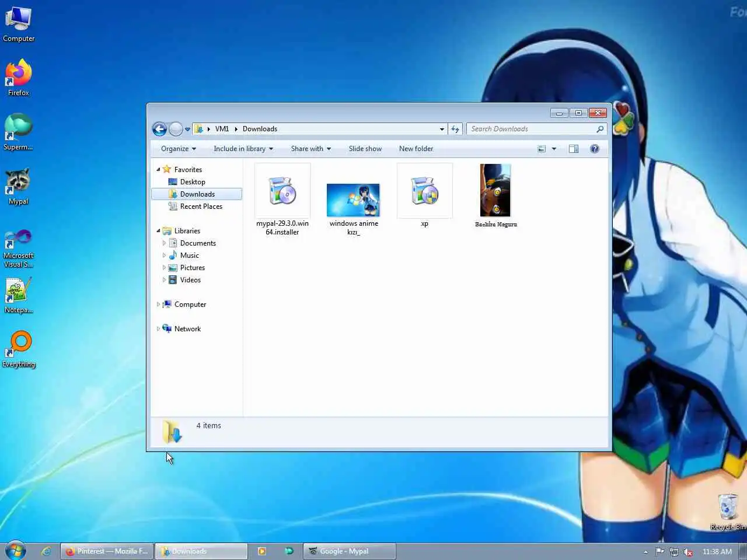This screenshot has height=560, width=747.
Task: Expand the Pictures library node
Action: (x=164, y=268)
